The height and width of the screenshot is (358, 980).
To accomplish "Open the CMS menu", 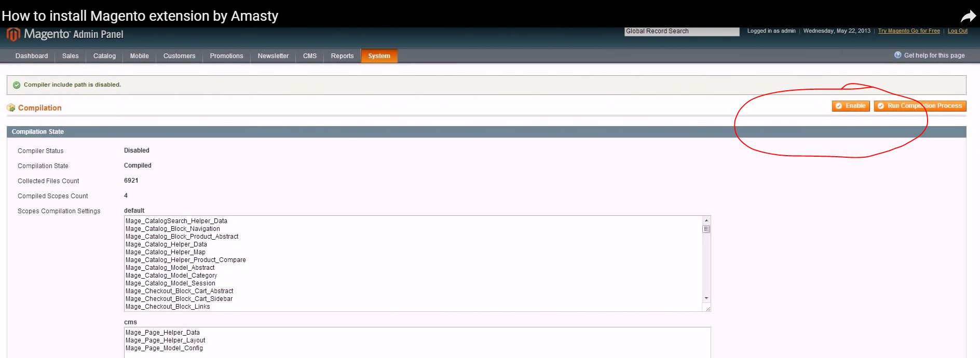I will [310, 56].
